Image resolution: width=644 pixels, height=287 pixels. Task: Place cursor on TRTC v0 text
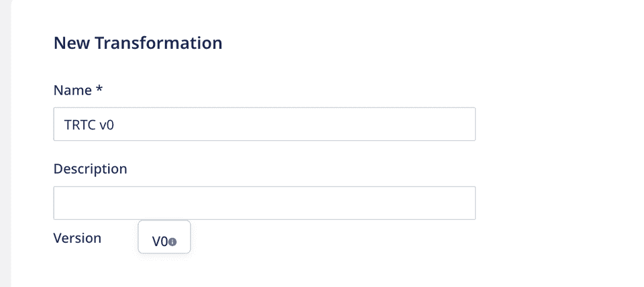[89, 125]
